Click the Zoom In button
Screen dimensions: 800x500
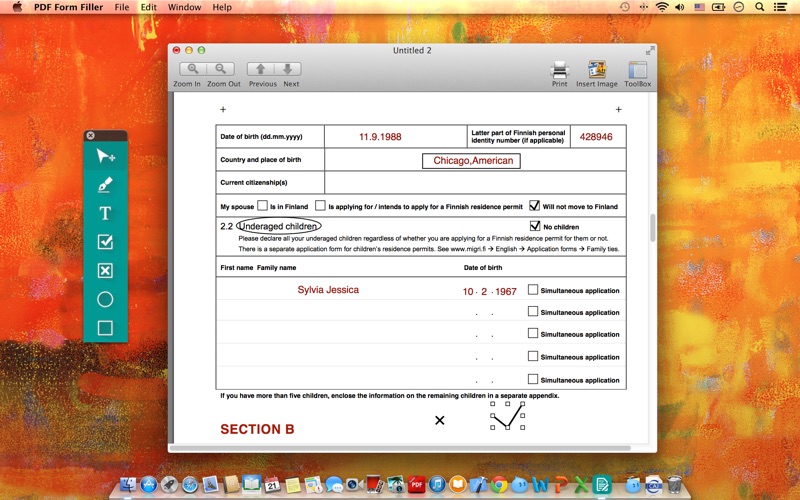pos(193,69)
